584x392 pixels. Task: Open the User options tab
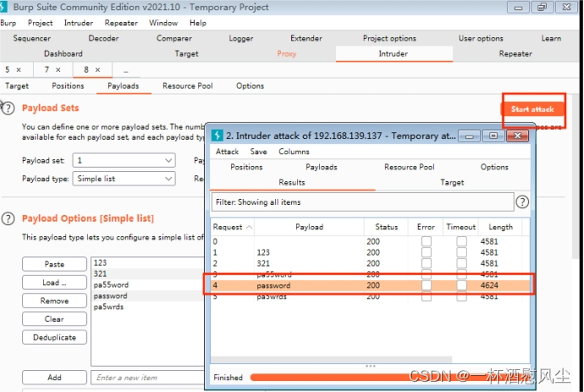tap(481, 38)
